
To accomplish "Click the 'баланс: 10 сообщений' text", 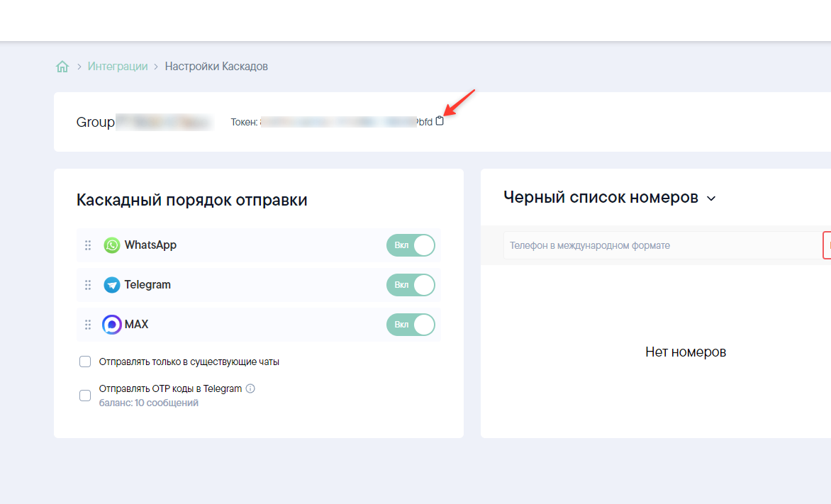I will [149, 403].
